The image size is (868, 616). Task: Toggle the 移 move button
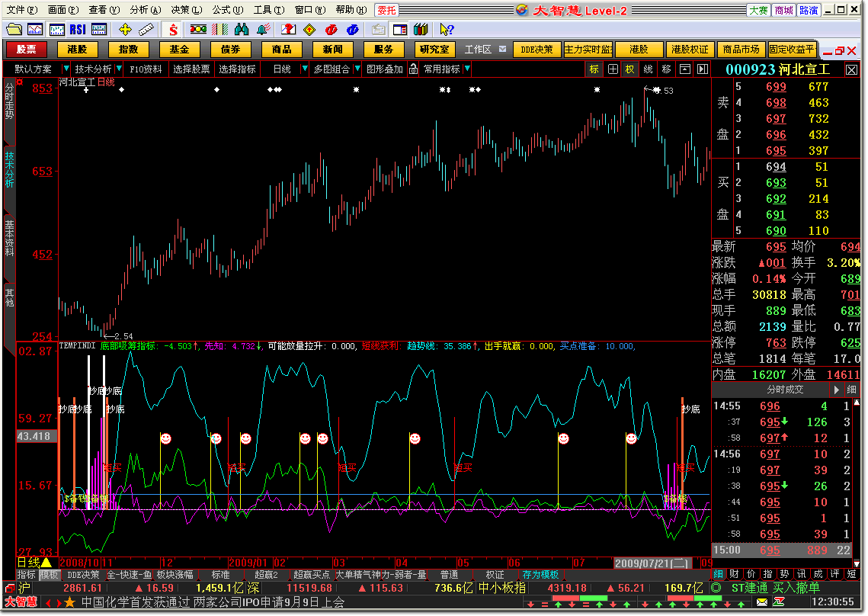667,69
